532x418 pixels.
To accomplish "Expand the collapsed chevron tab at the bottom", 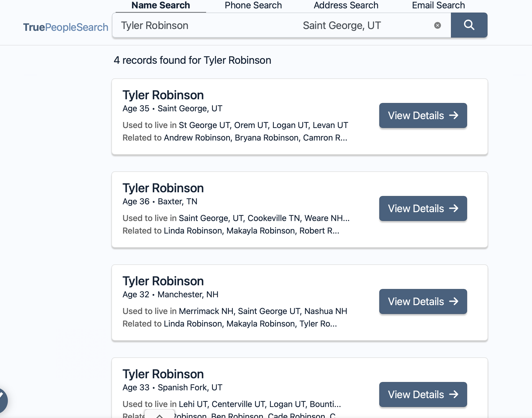I will pos(160,414).
